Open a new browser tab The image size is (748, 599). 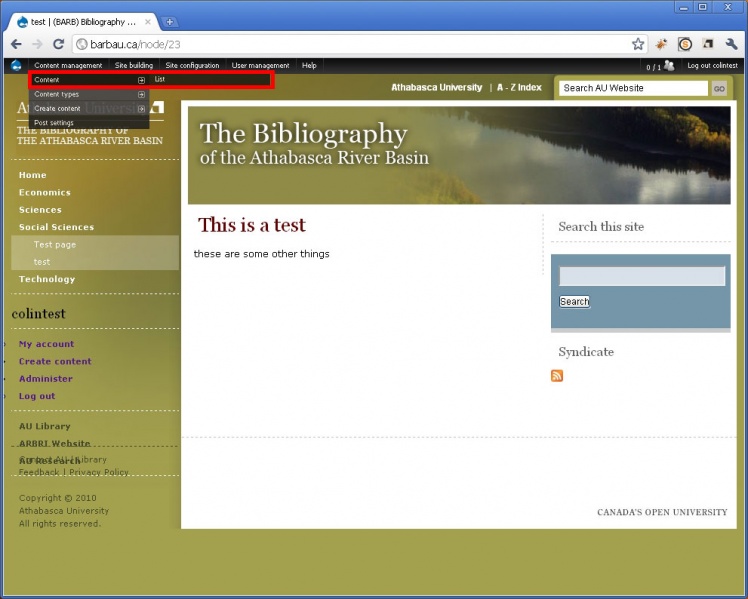point(169,22)
